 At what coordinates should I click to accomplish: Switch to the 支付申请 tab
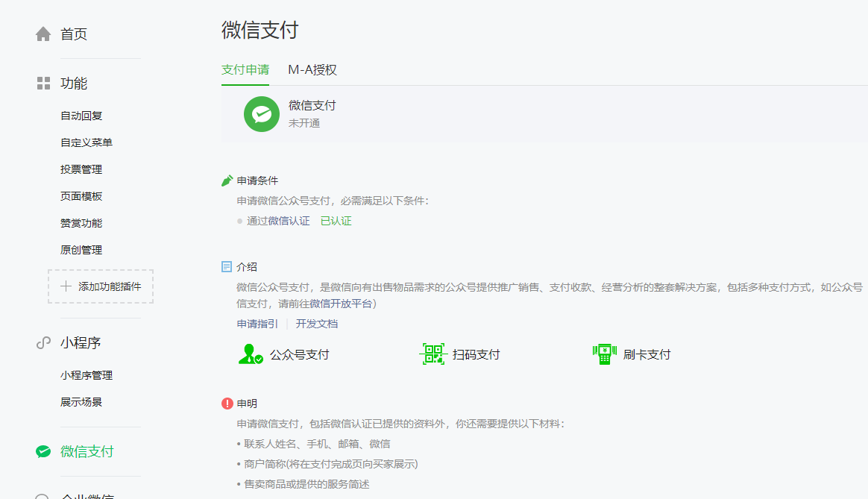click(245, 70)
